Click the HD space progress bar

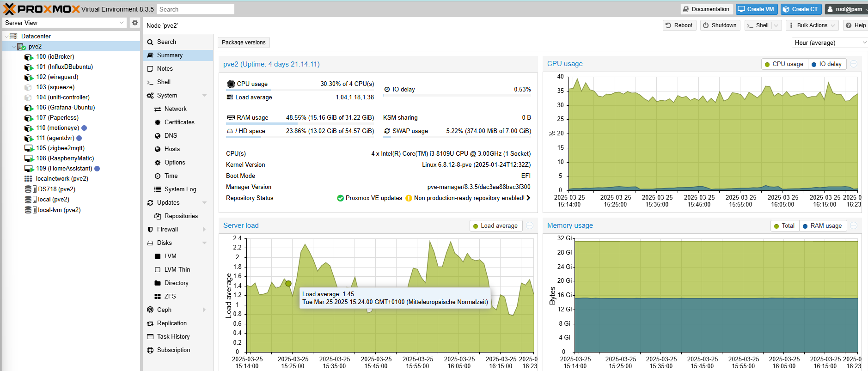[x=300, y=137]
